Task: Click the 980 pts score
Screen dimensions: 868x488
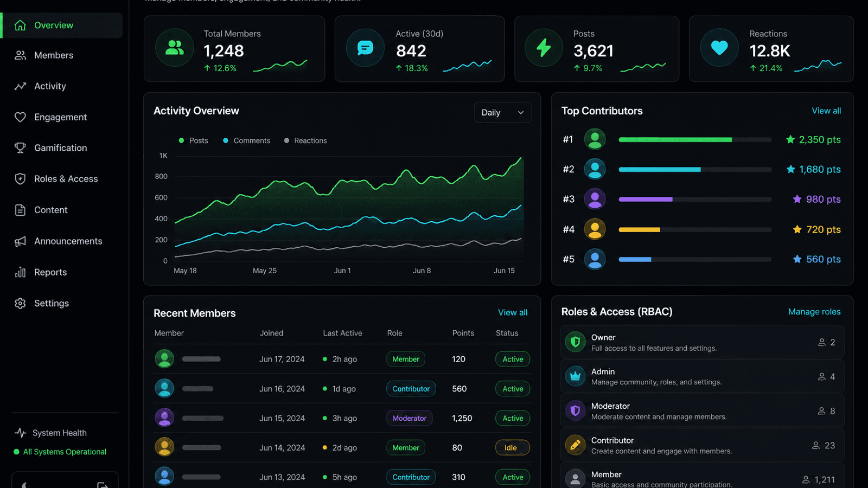Action: (823, 200)
